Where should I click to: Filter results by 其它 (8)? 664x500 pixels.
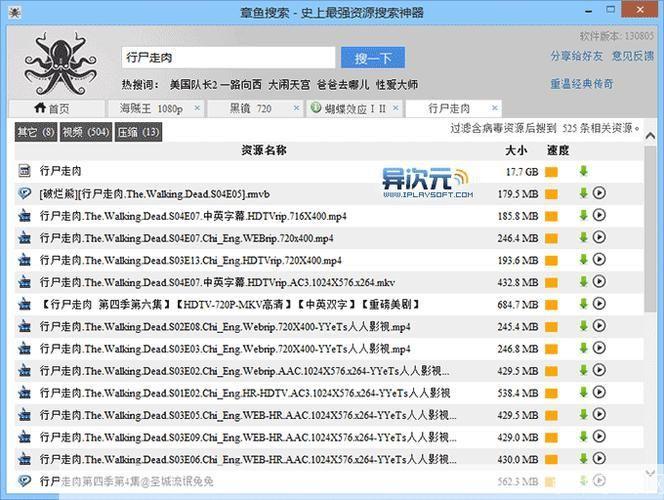pos(35,132)
